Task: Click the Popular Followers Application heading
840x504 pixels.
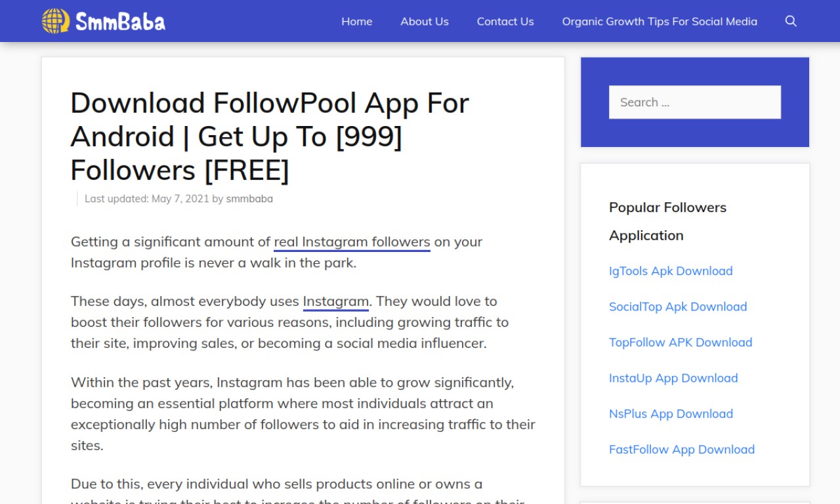Action: [667, 221]
